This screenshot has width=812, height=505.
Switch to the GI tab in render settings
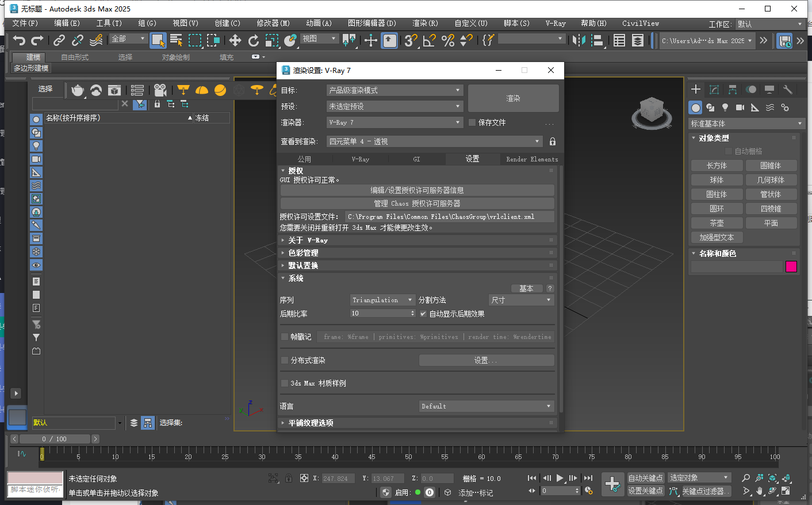416,159
